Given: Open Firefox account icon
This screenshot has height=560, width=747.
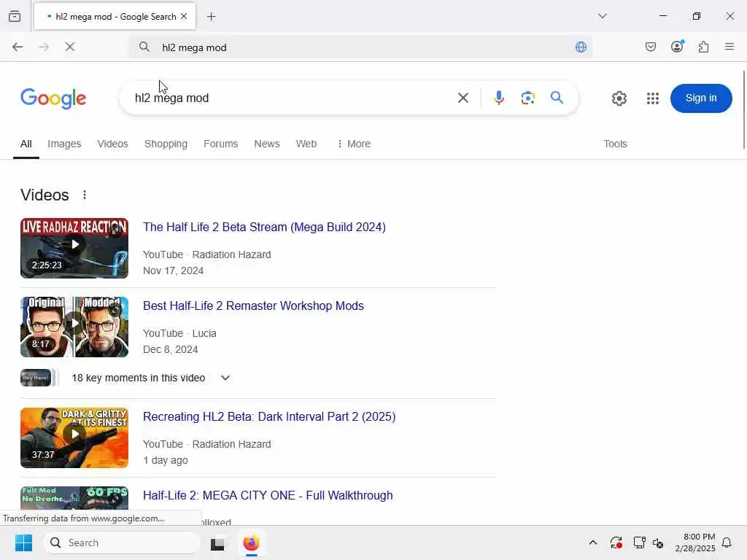Looking at the screenshot, I should (x=677, y=46).
